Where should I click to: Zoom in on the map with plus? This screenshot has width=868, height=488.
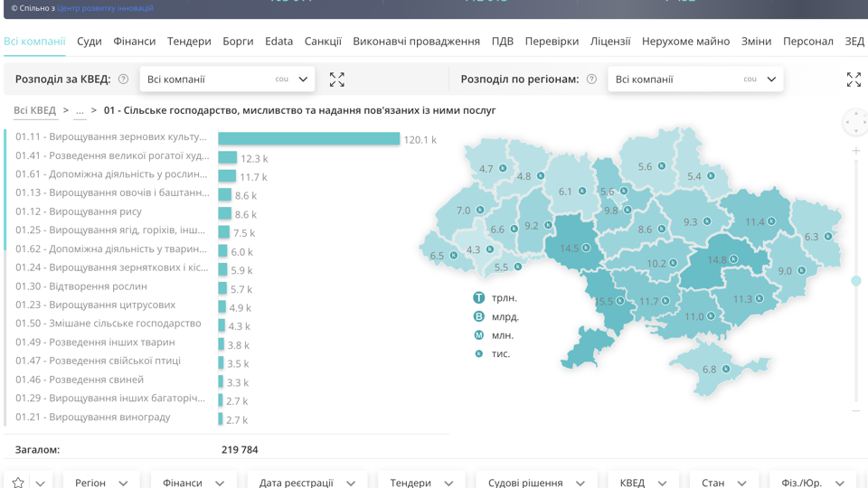[856, 151]
